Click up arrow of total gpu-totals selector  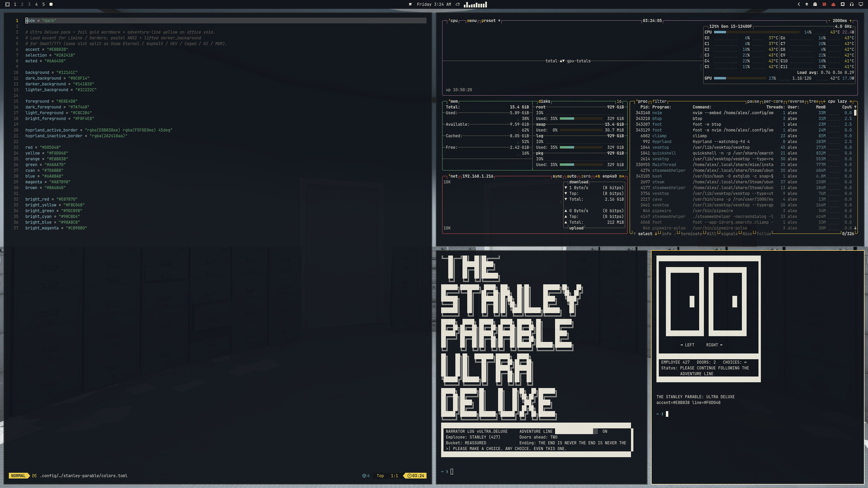click(561, 61)
